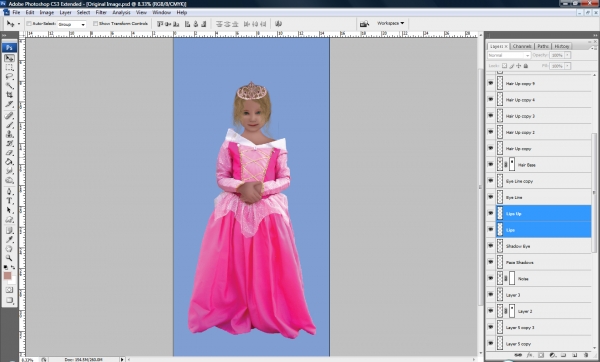Open the Auto-Select Group dropdown
This screenshot has height=362, width=600.
point(72,24)
